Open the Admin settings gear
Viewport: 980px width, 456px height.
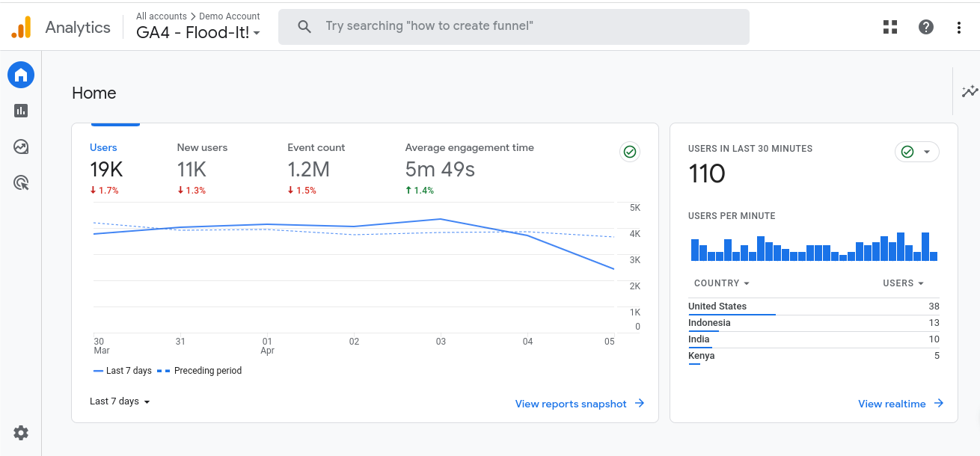point(20,433)
